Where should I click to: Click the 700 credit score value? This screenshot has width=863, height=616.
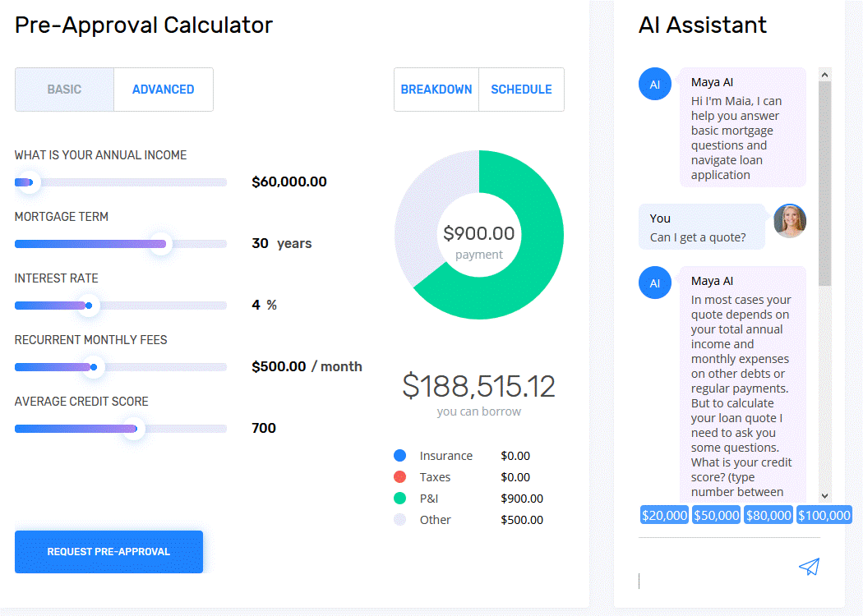coord(264,428)
